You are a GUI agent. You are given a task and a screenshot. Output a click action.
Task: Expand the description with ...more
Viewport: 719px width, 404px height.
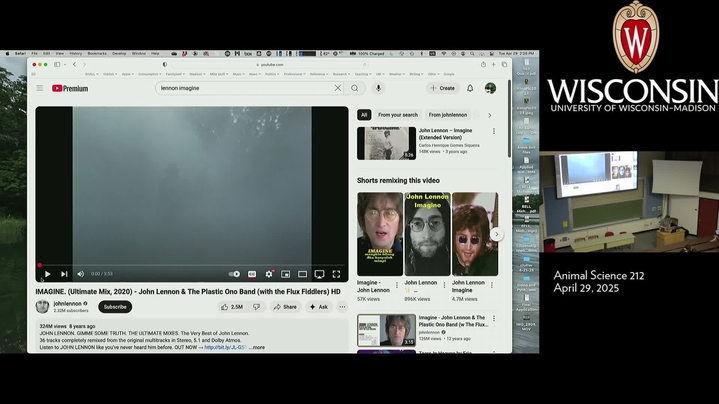pyautogui.click(x=257, y=348)
